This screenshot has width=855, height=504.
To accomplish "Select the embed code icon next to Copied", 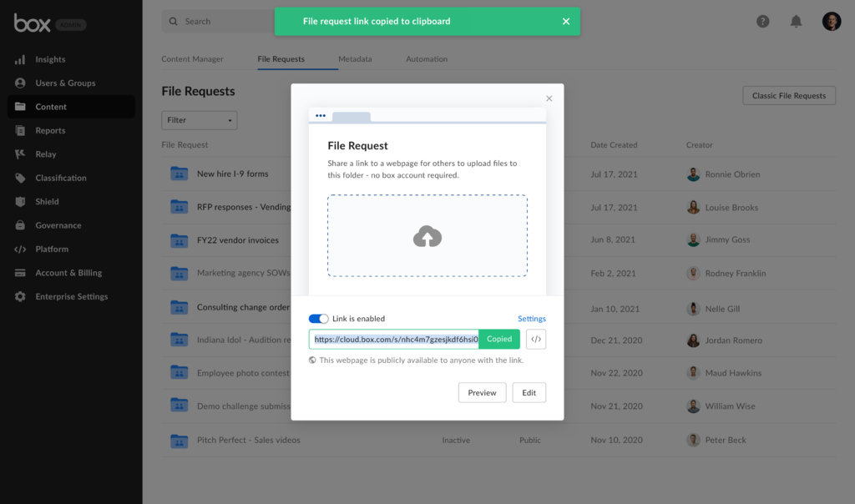I will tap(535, 339).
